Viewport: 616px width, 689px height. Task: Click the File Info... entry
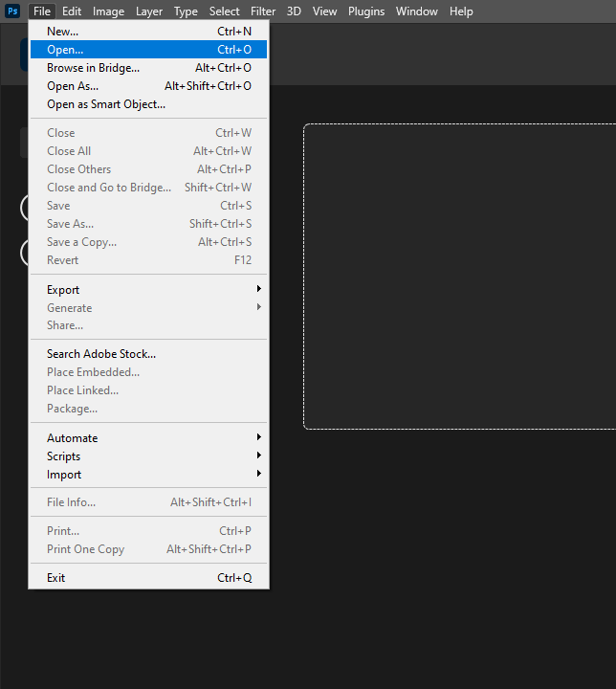point(148,502)
